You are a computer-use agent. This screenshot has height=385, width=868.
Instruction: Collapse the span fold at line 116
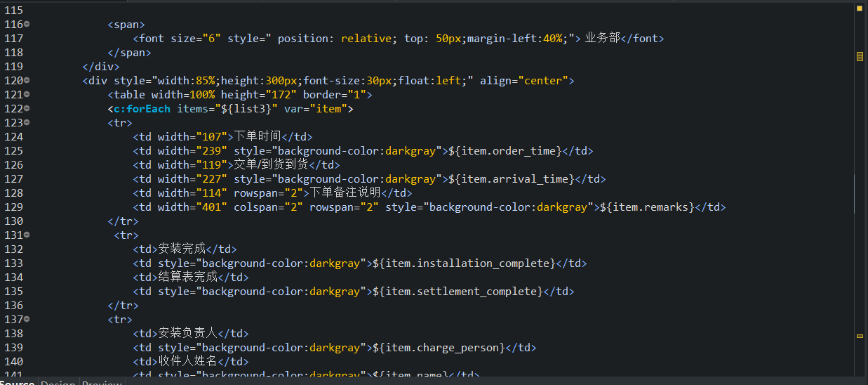click(27, 25)
